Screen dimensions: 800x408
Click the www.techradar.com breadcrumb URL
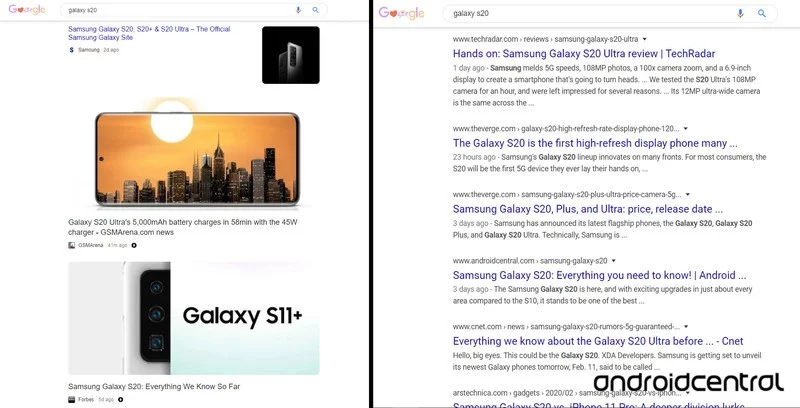coord(545,39)
